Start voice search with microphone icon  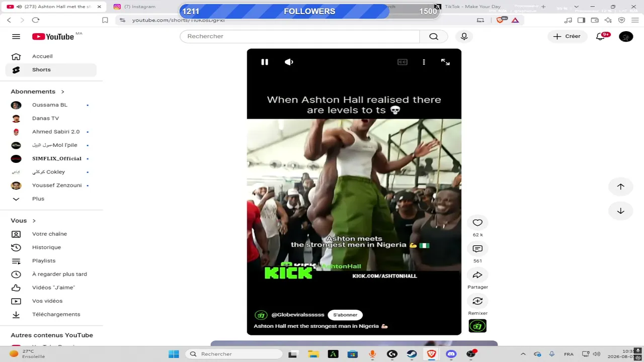[x=464, y=36]
